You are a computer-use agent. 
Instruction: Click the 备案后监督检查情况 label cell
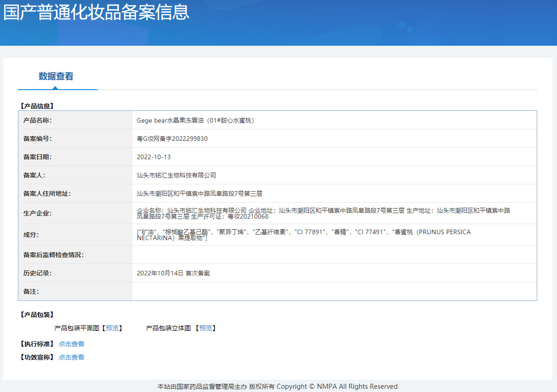tap(75, 255)
